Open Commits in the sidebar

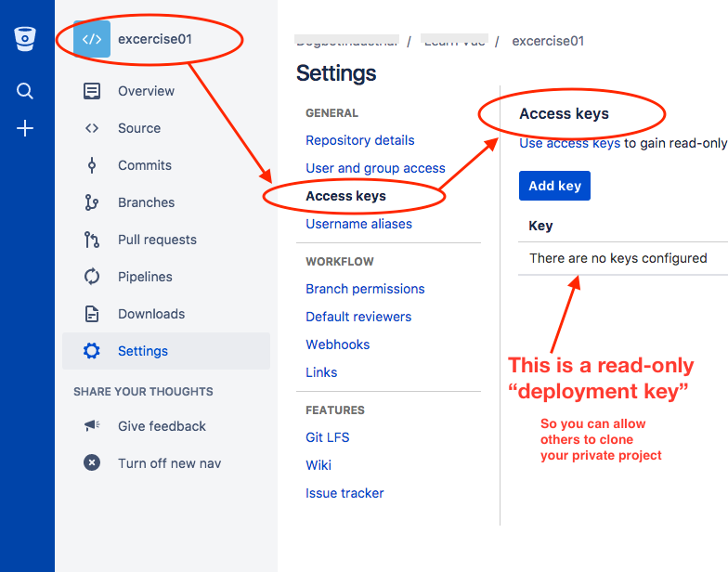166,165
